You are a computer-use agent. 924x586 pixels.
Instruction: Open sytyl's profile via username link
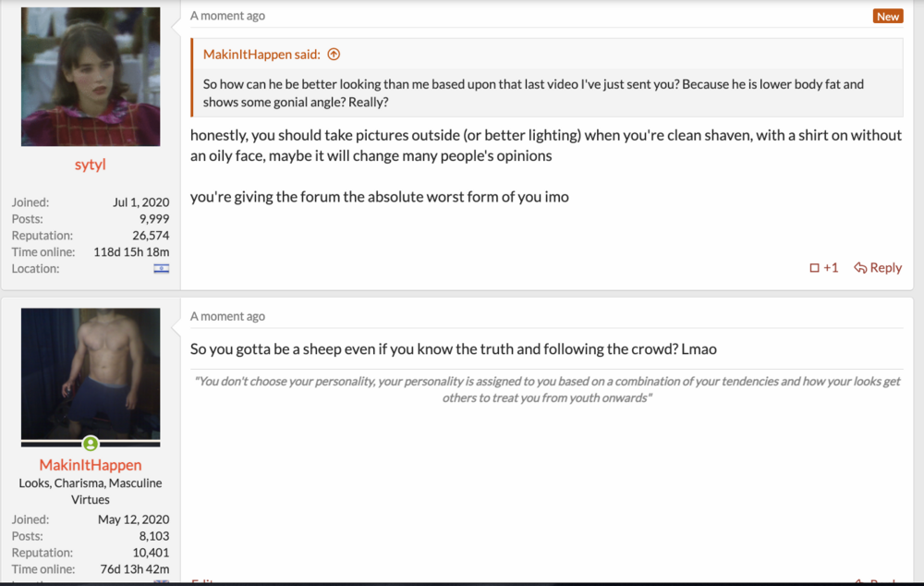pos(91,165)
